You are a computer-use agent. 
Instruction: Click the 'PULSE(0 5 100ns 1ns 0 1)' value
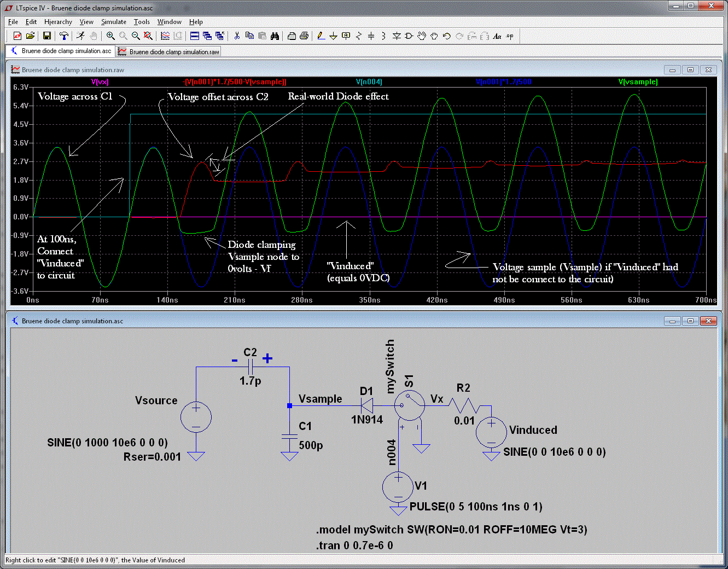(x=476, y=507)
